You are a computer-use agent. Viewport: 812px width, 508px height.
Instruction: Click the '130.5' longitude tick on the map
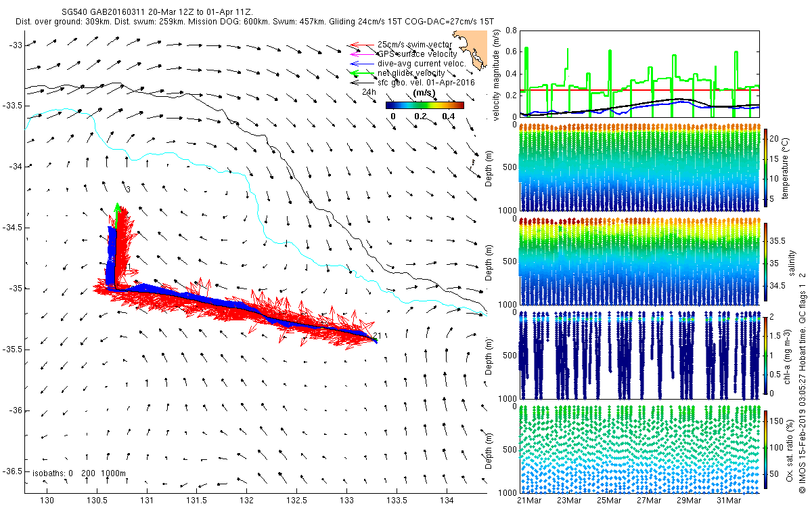tap(96, 501)
